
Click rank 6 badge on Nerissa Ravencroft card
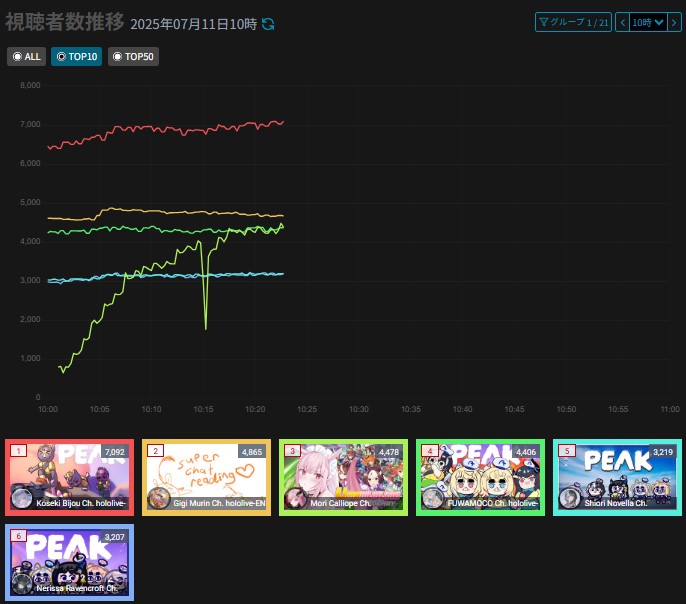pos(18,536)
